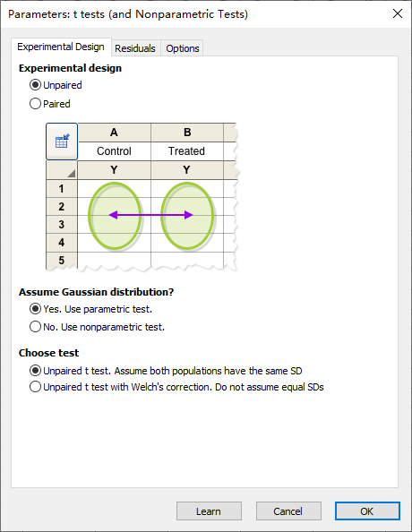Click the Control column green oval
This screenshot has width=412, height=532.
[115, 216]
